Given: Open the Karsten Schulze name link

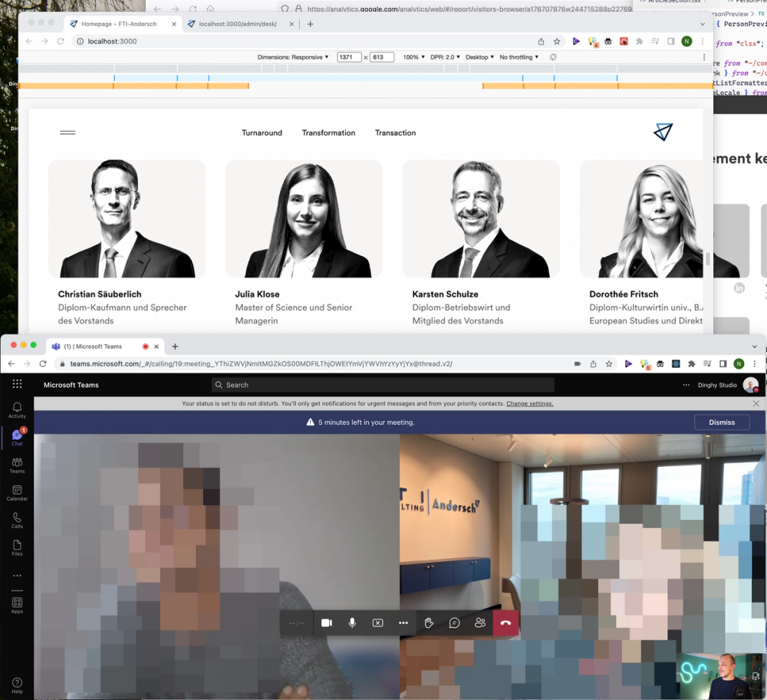Looking at the screenshot, I should click(445, 294).
